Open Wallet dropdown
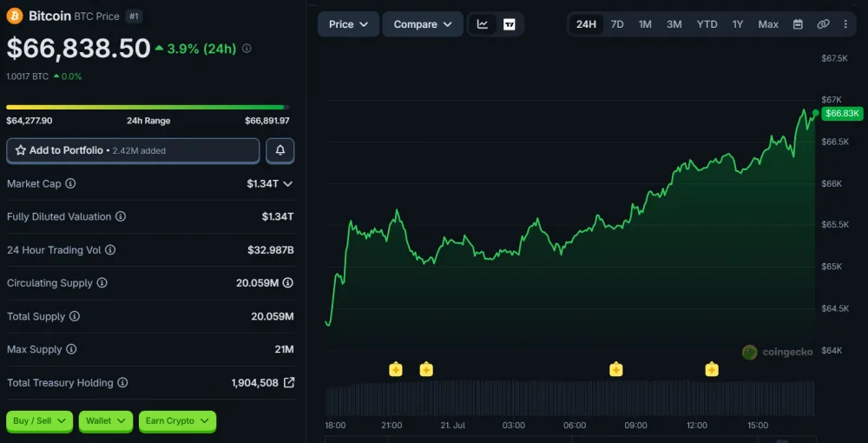 pos(106,421)
